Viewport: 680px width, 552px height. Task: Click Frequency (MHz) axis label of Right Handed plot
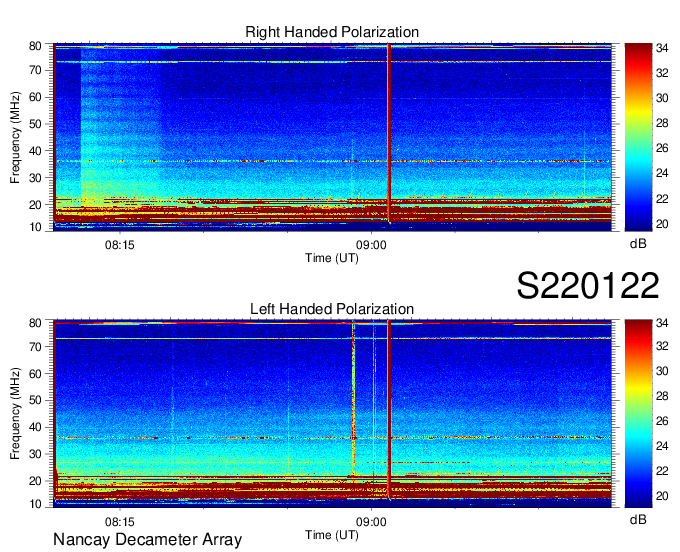15,137
